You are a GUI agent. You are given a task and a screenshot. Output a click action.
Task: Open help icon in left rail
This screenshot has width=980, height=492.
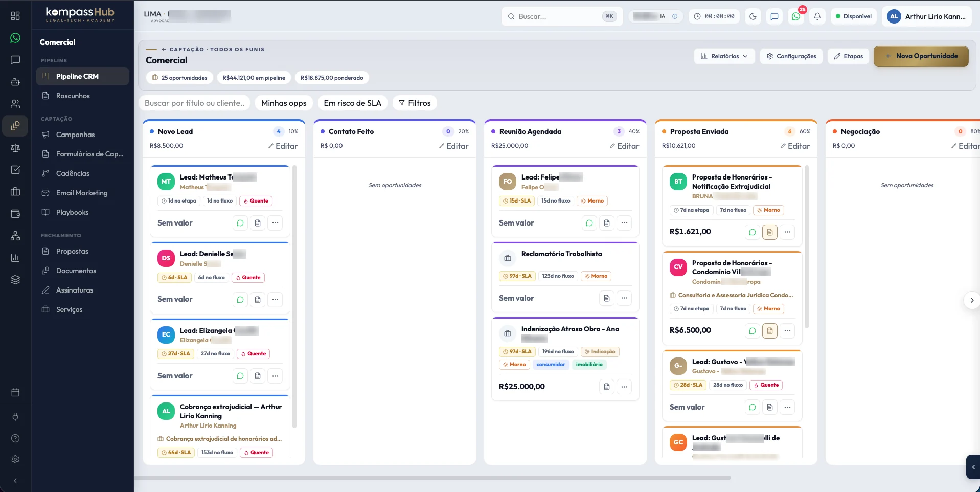pyautogui.click(x=15, y=438)
